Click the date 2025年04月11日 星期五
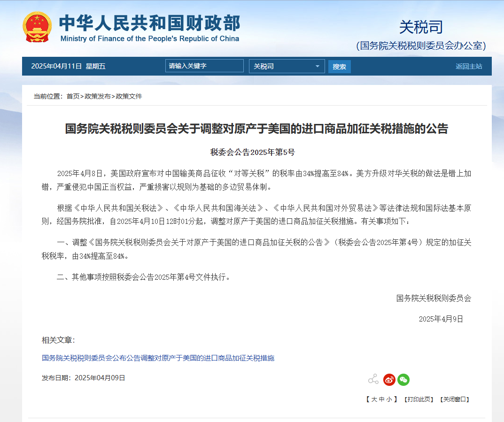Screen dimensions: 504x422 click(68, 66)
